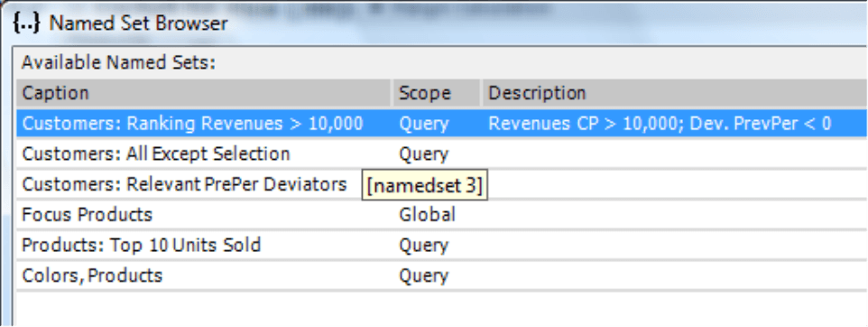Screen dimensions: 868x327
Task: Select 'Products: Top 10 Units Sold' row
Action: (x=442, y=245)
